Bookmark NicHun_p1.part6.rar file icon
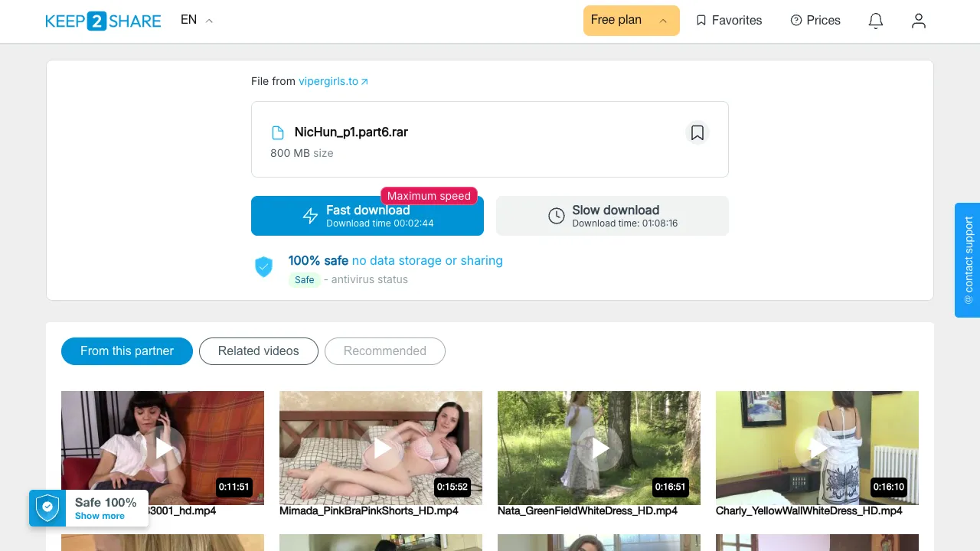This screenshot has width=980, height=551. click(x=697, y=133)
